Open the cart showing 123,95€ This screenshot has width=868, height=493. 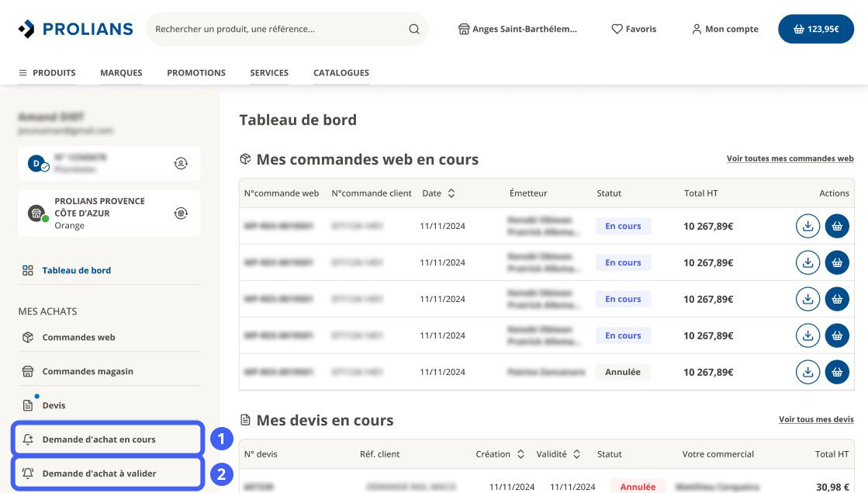[816, 29]
